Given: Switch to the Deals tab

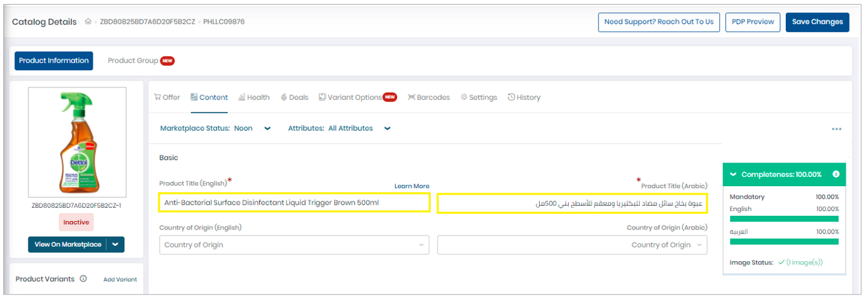Looking at the screenshot, I should 294,97.
